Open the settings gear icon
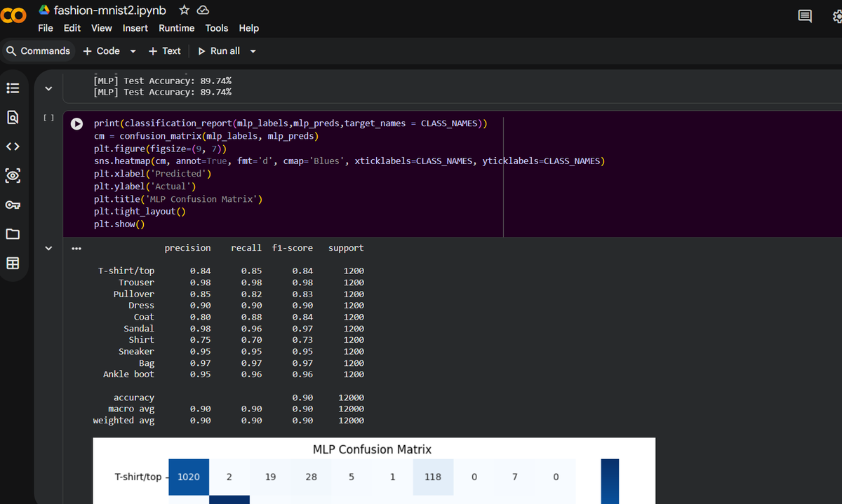The height and width of the screenshot is (504, 842). (x=836, y=17)
